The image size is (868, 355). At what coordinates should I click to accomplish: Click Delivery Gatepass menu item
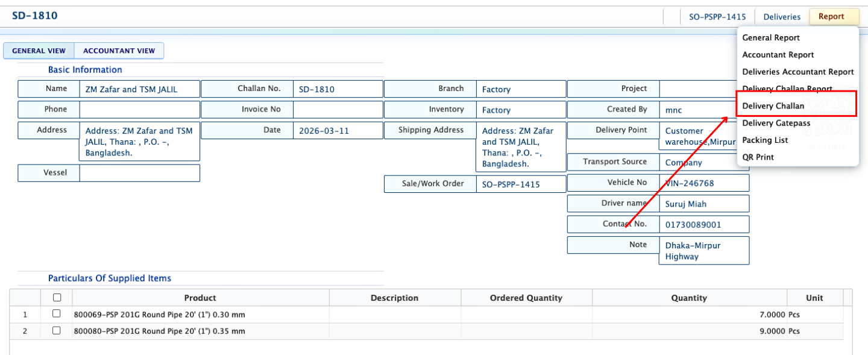pos(776,123)
